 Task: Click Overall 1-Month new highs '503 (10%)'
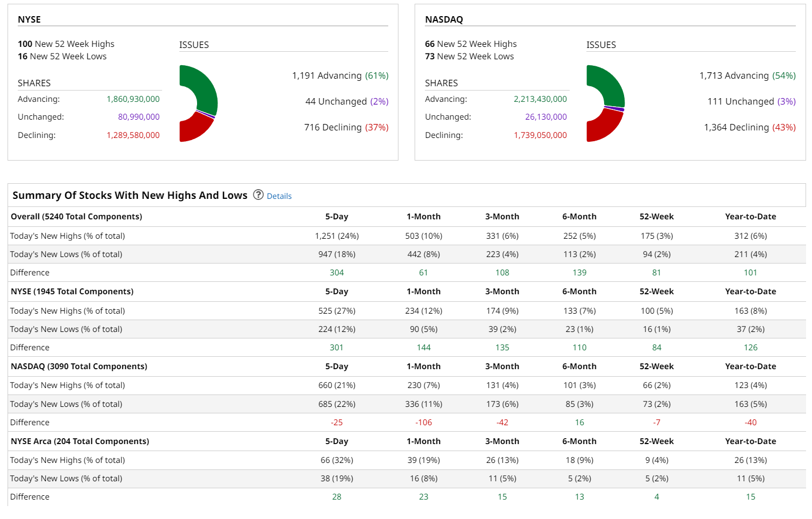(x=424, y=236)
